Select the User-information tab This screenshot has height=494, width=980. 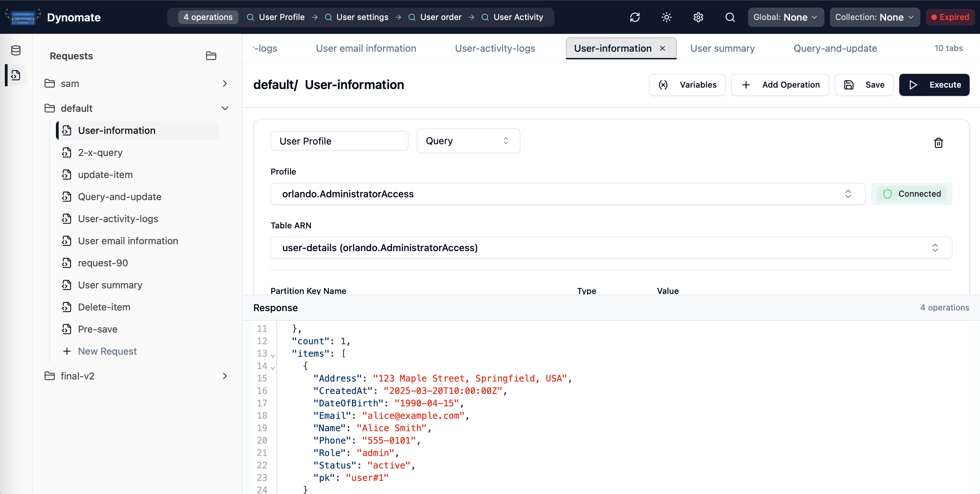click(613, 48)
